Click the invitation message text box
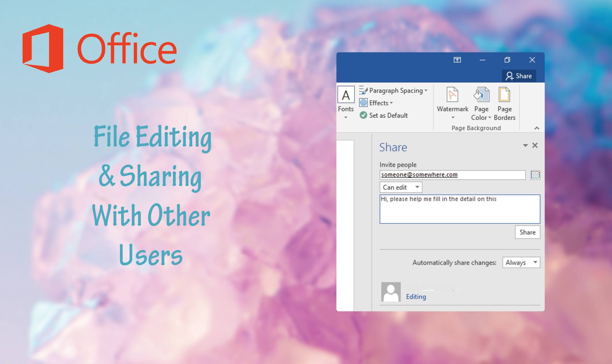Image resolution: width=612 pixels, height=364 pixels. point(460,209)
